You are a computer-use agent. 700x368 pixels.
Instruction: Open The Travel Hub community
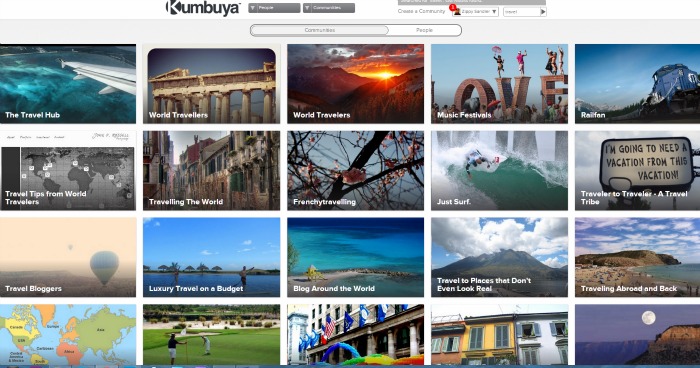(68, 84)
